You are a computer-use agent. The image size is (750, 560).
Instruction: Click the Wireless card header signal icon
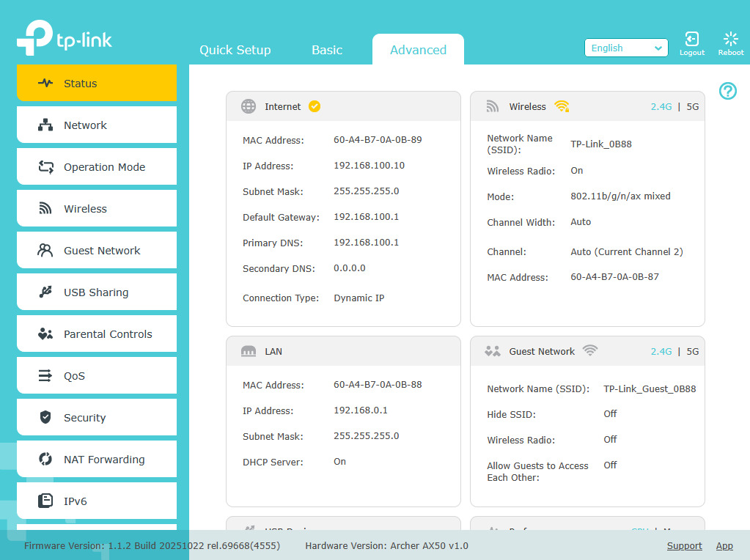click(492, 106)
